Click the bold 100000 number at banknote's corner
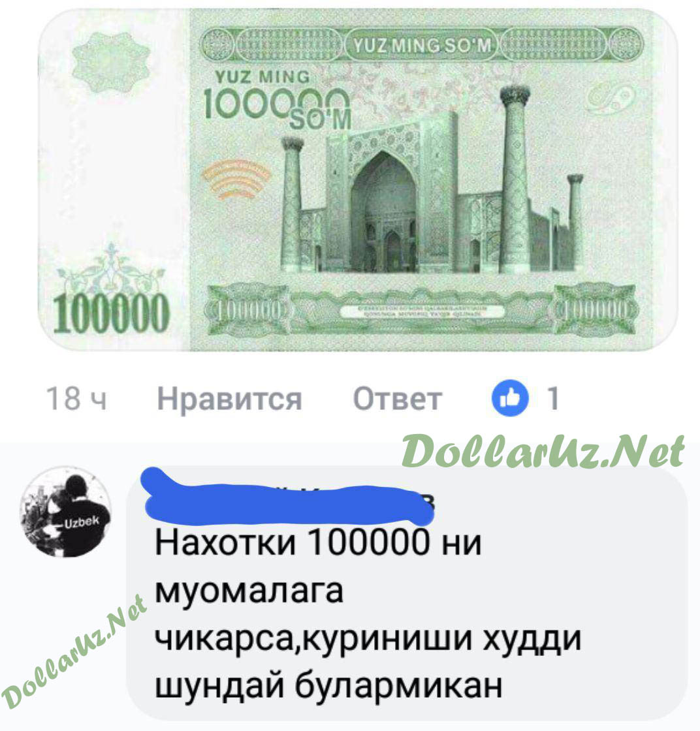Viewport: 700px width, 731px height. tap(110, 315)
